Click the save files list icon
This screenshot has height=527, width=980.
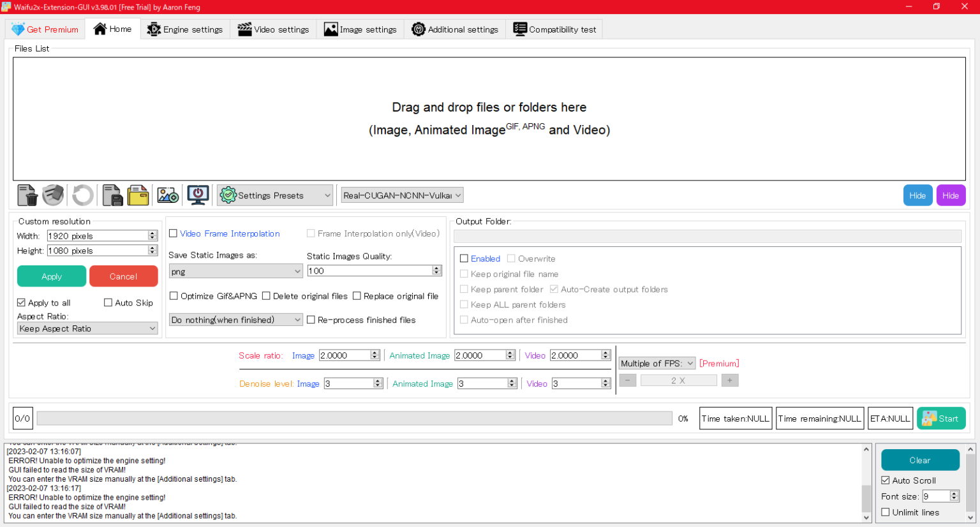[112, 195]
